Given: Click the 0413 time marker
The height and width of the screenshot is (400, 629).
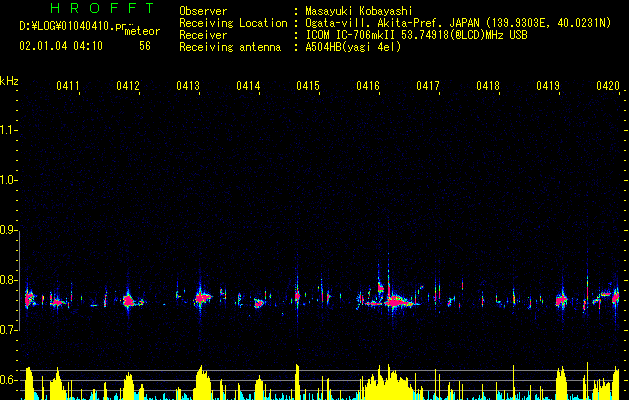Looking at the screenshot, I should point(188,86).
